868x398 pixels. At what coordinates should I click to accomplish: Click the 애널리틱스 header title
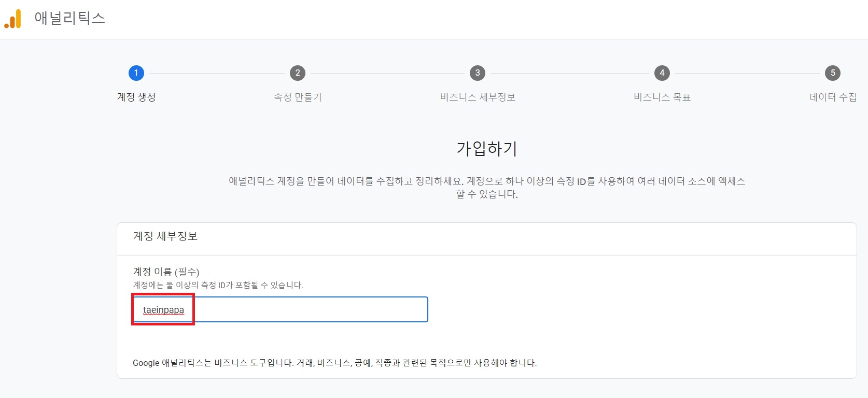click(69, 18)
